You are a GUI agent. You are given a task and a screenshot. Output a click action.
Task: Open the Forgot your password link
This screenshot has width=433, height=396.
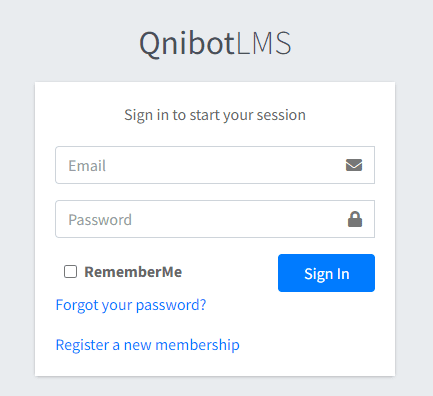pos(131,305)
